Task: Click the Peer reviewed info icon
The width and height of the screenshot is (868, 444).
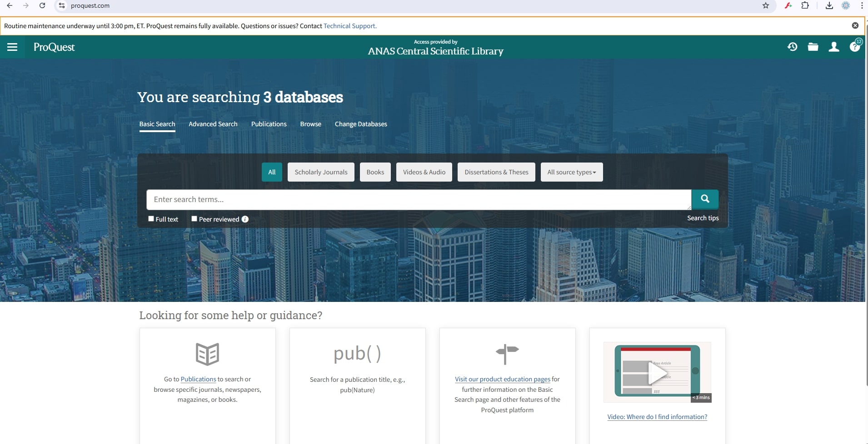Action: pos(245,219)
